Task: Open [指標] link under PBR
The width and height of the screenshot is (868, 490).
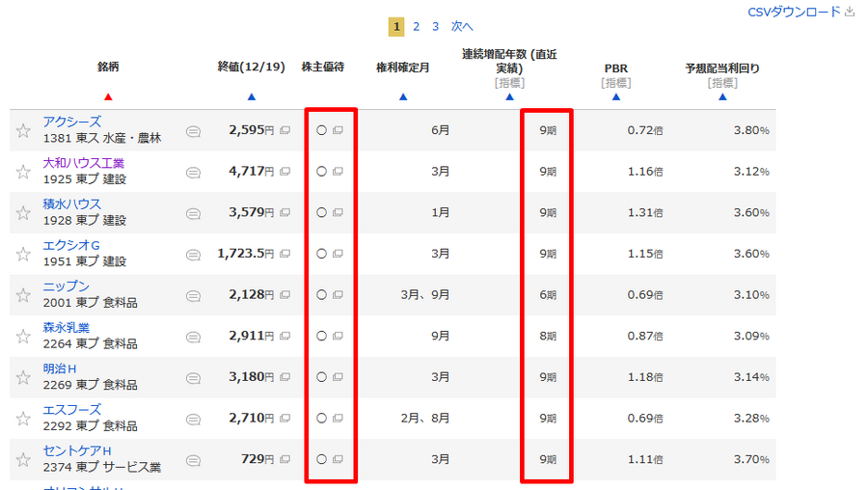Action: (616, 83)
